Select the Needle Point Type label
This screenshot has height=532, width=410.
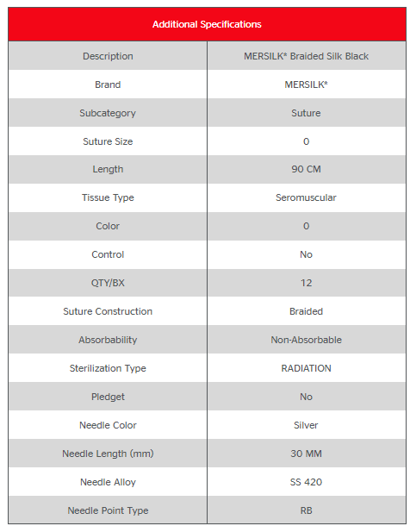[x=108, y=510]
